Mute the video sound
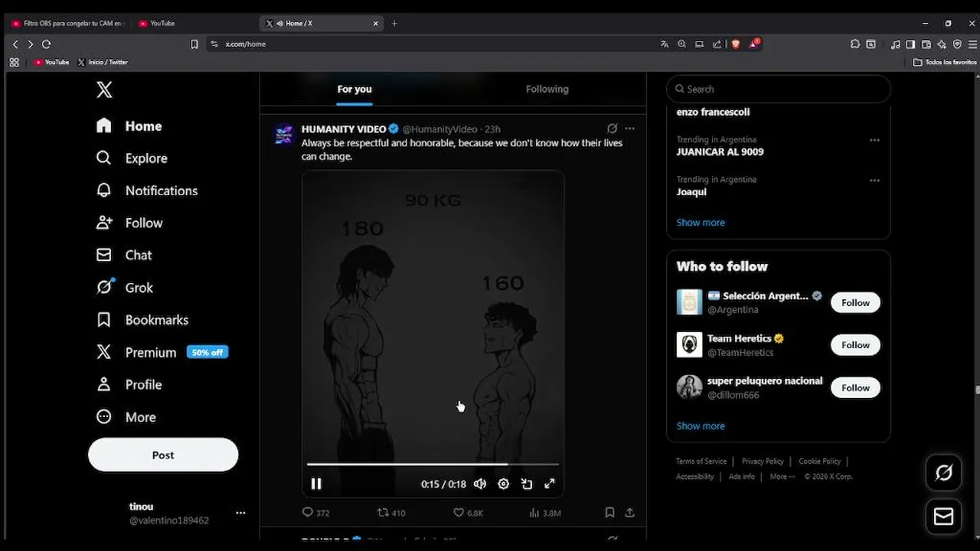This screenshot has height=551, width=980. [x=480, y=484]
